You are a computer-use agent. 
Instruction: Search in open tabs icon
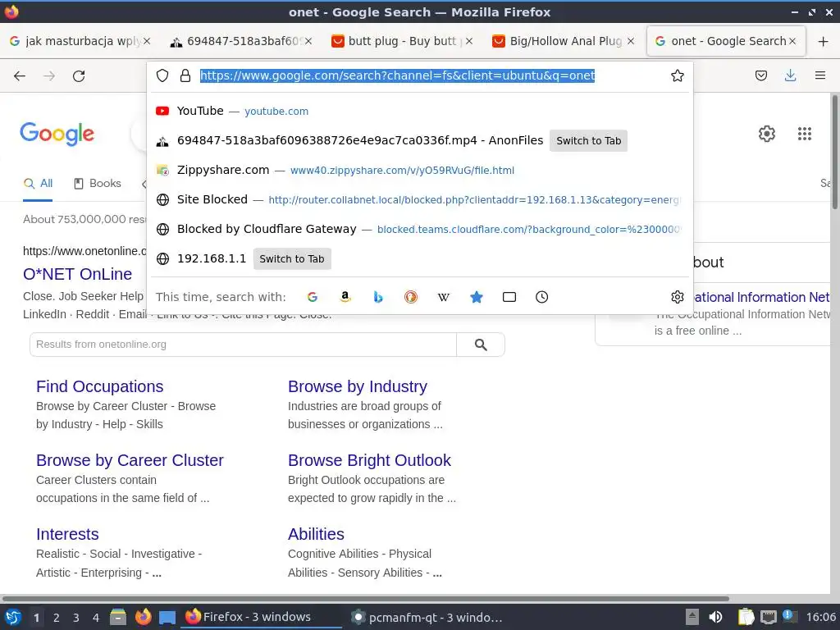coord(509,297)
